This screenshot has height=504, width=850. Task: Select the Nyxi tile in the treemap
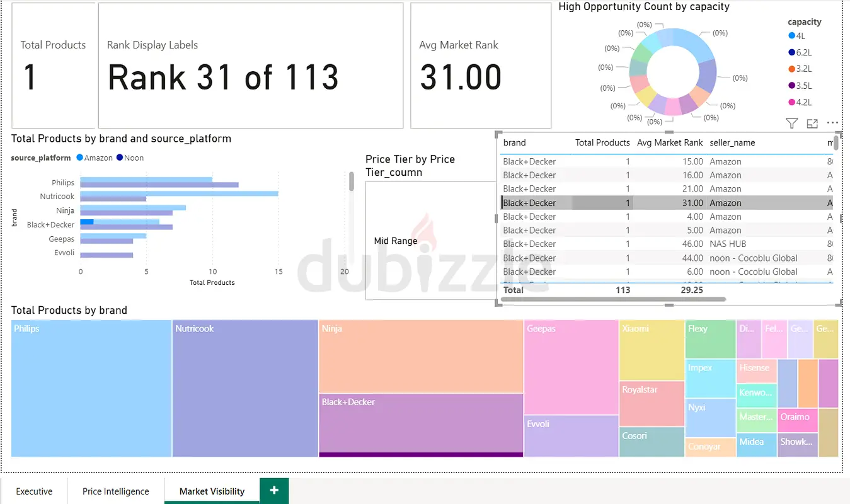(x=710, y=418)
